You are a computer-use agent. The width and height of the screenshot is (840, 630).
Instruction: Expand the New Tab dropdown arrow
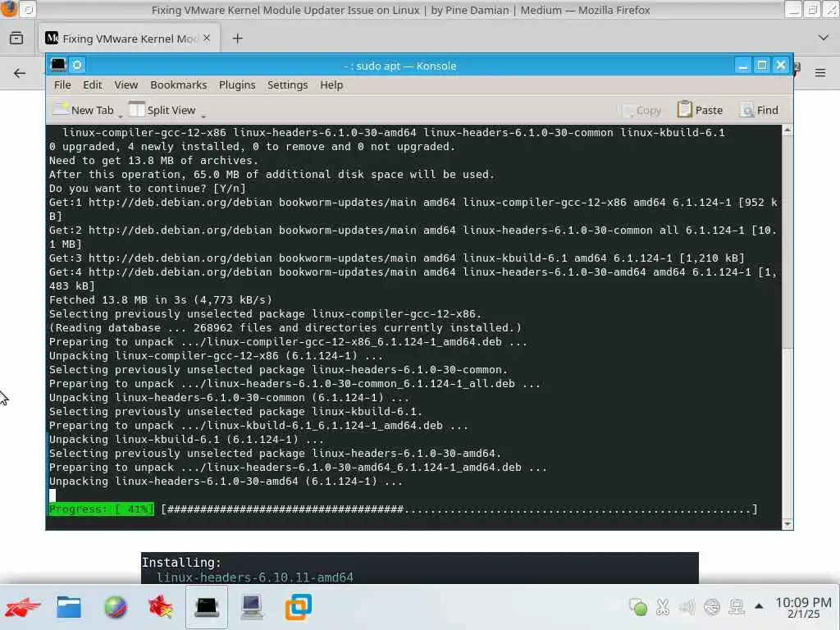[120, 116]
